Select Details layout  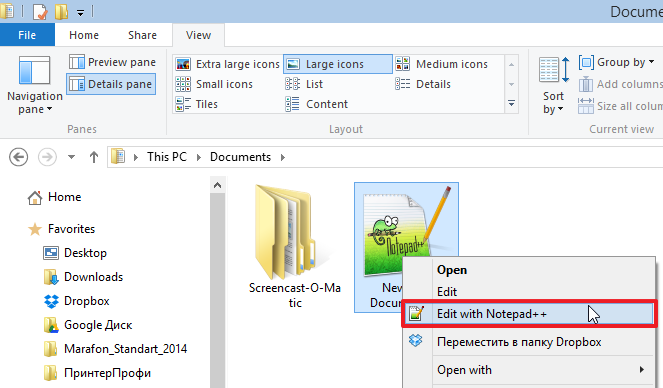(x=423, y=84)
